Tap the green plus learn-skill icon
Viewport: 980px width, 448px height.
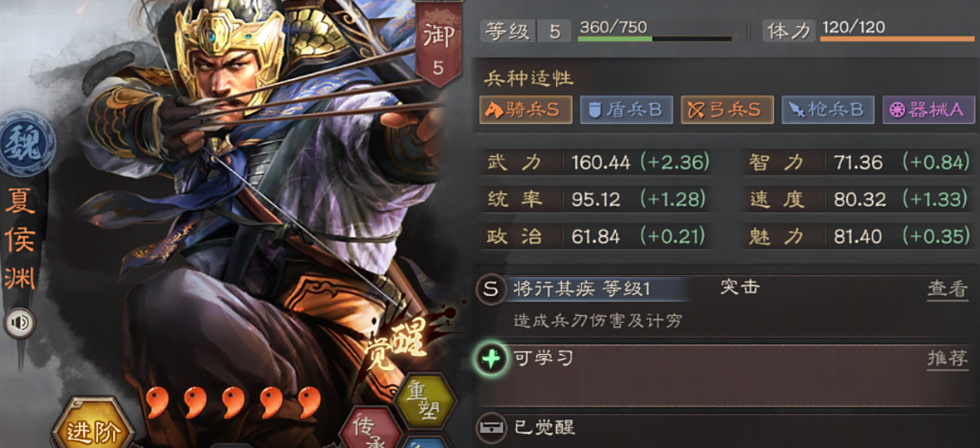[x=491, y=360]
